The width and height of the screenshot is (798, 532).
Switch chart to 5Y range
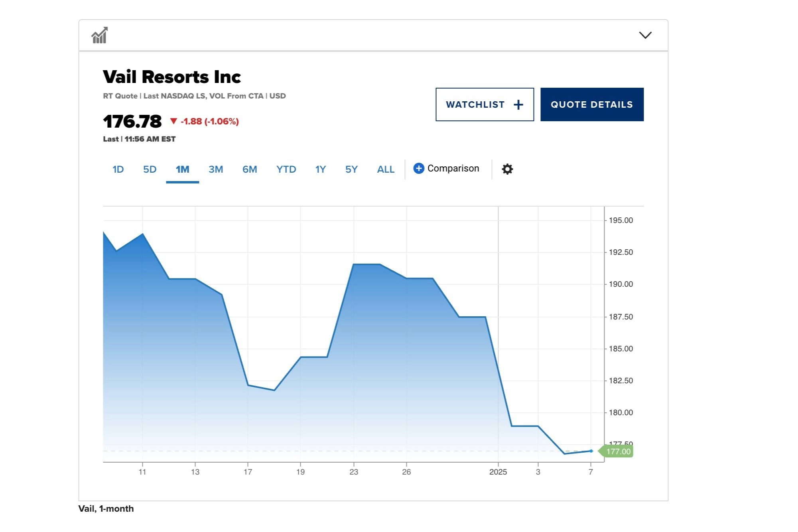[351, 169]
